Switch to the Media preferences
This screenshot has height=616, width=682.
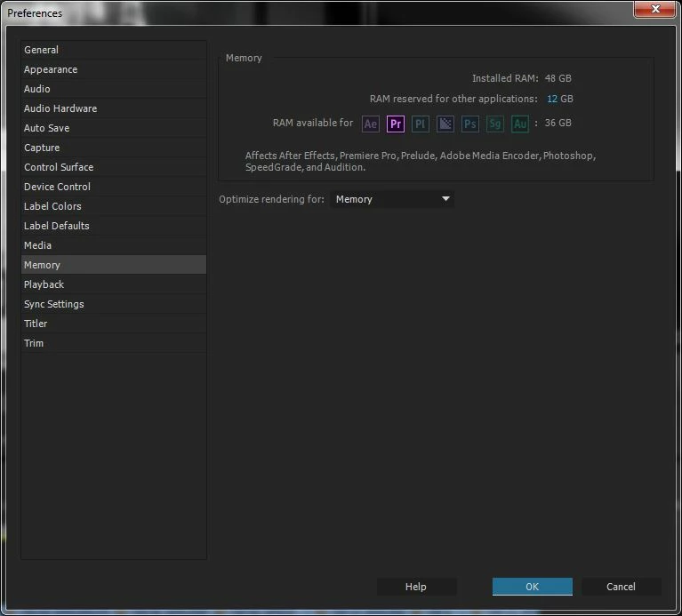tap(114, 245)
